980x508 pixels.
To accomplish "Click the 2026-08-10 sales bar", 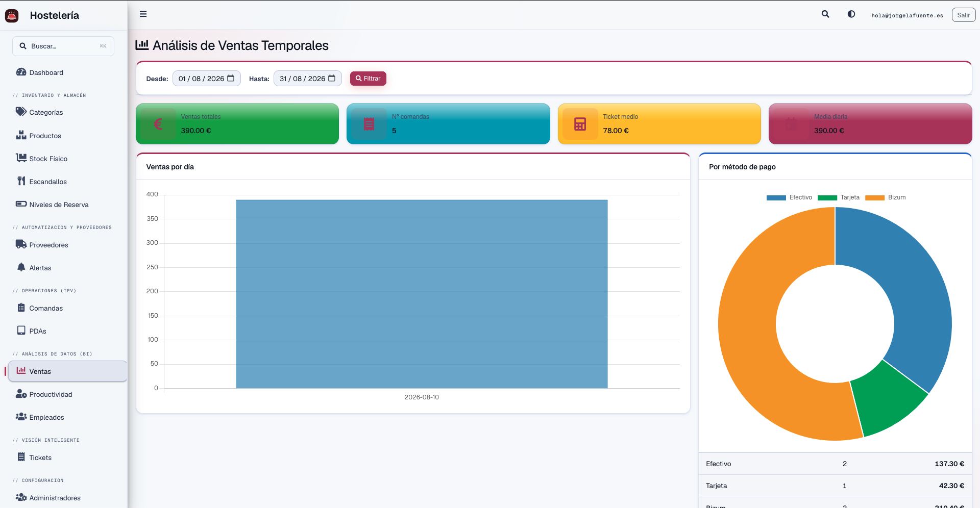I will pyautogui.click(x=422, y=294).
